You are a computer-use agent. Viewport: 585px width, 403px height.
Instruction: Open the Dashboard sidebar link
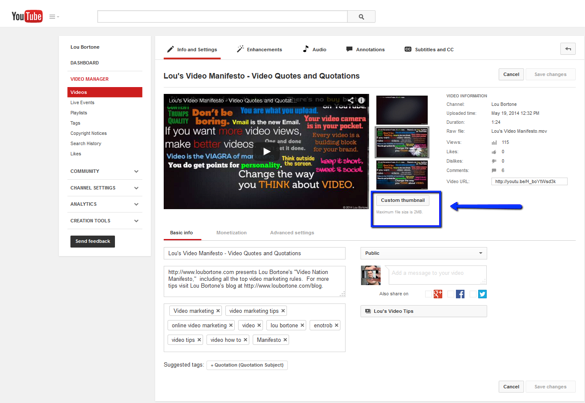pyautogui.click(x=85, y=63)
